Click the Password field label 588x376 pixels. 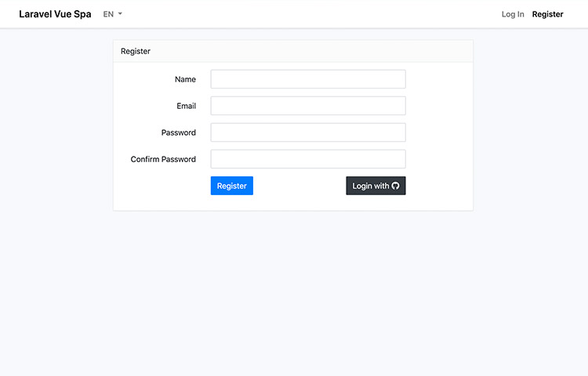click(178, 132)
